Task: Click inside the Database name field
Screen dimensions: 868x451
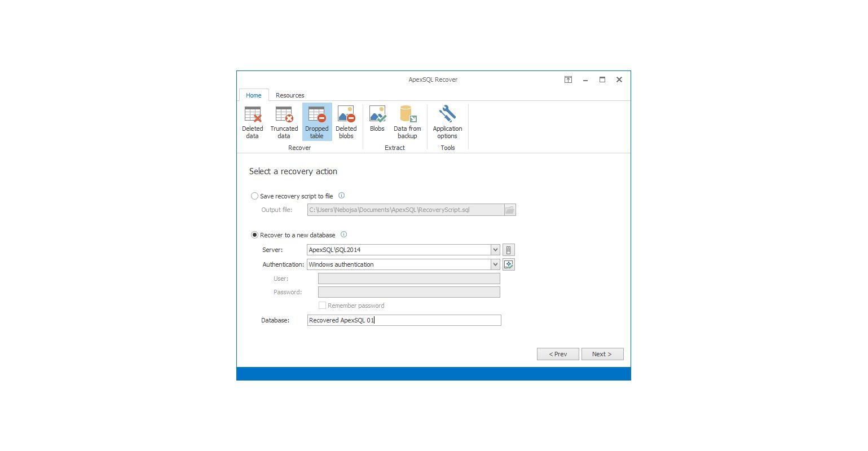Action: point(403,320)
